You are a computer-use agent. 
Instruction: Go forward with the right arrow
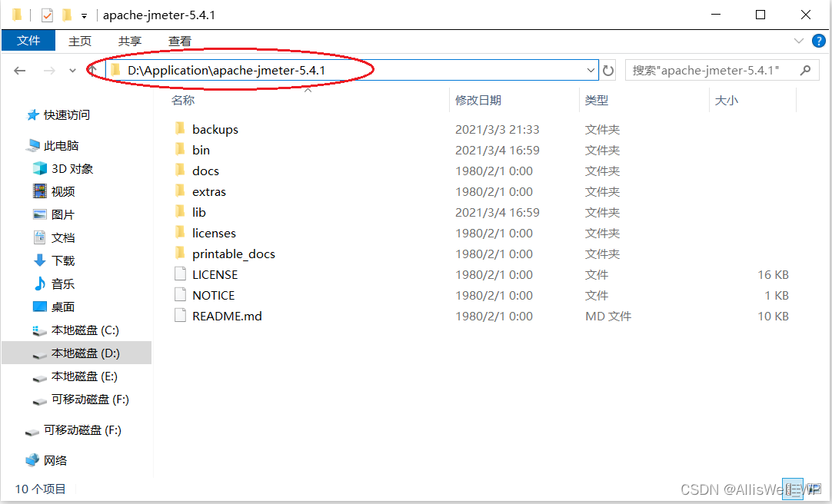click(x=49, y=71)
